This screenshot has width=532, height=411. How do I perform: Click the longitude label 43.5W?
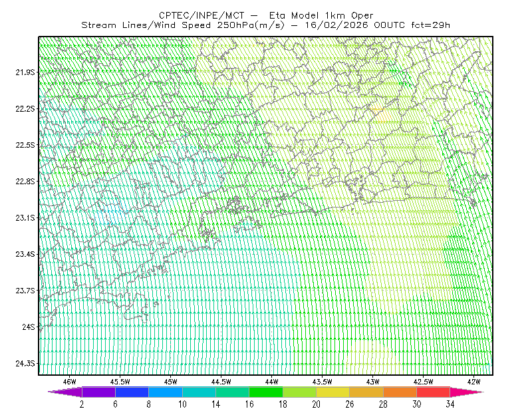pyautogui.click(x=323, y=382)
